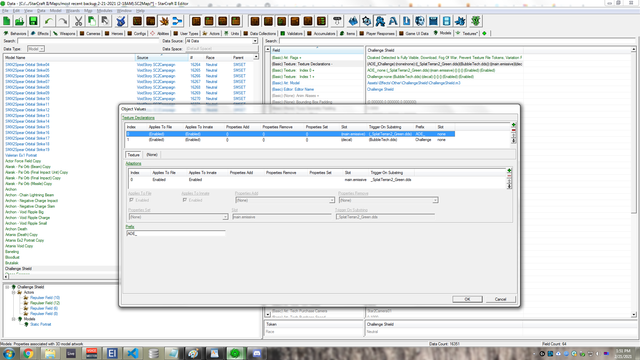
Task: Add a new Texture Declarations entry with green plus
Action: [513, 125]
